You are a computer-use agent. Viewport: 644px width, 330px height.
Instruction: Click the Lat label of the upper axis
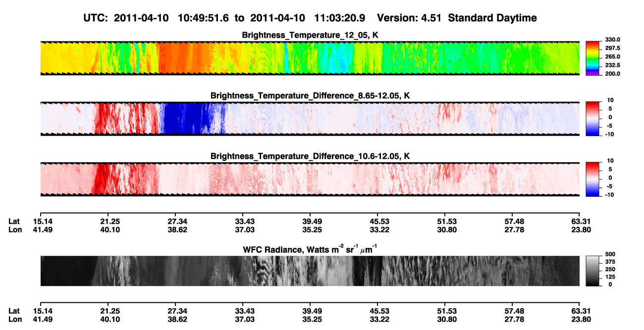point(14,221)
